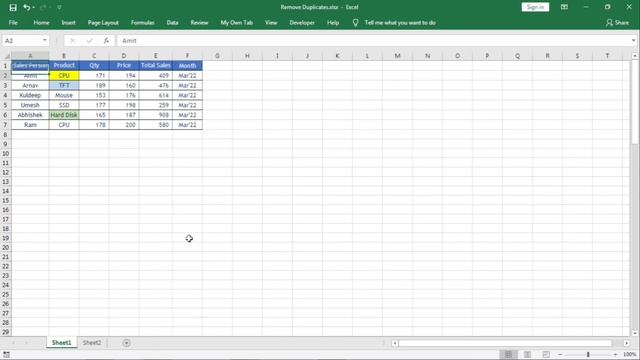Click the Save icon in title bar
640x360 pixels.
point(13,7)
